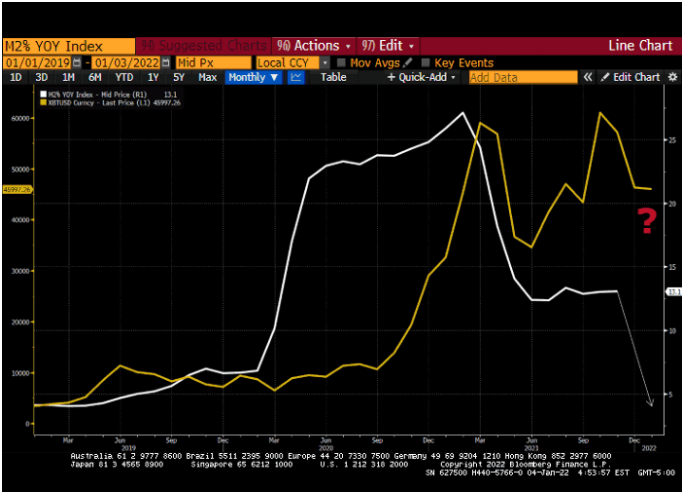The width and height of the screenshot is (685, 495).
Task: Open the Monthly periodicity dropdown
Action: click(253, 77)
